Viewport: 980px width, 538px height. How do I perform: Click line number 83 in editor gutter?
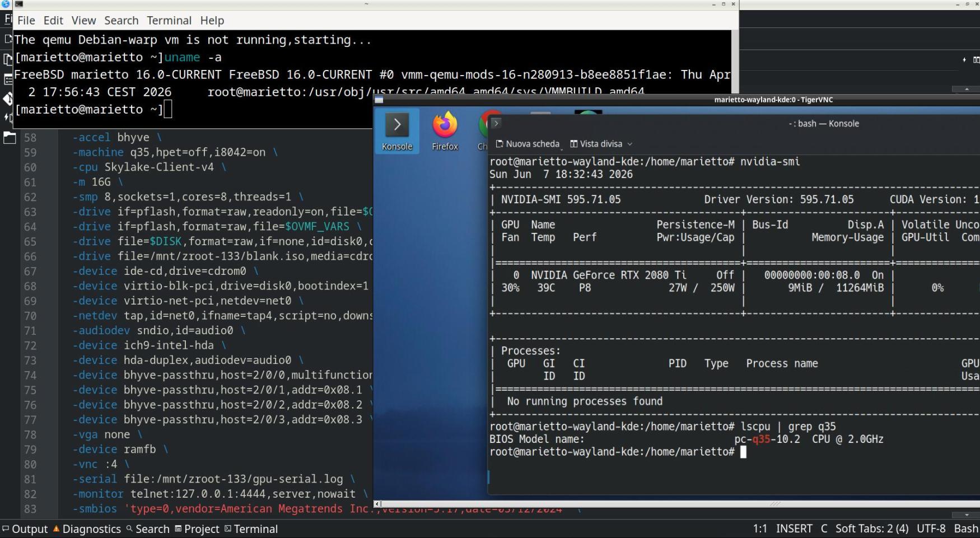[30, 509]
